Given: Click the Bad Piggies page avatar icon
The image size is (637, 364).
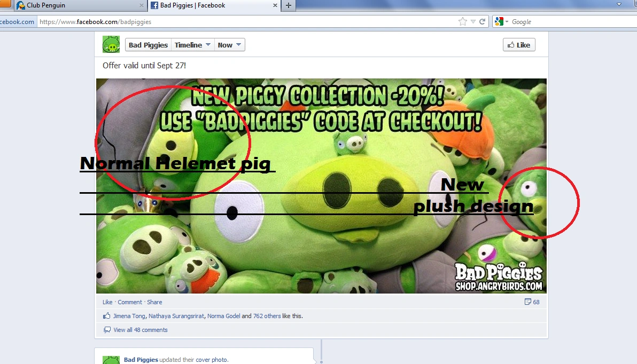Looking at the screenshot, I should pyautogui.click(x=111, y=45).
